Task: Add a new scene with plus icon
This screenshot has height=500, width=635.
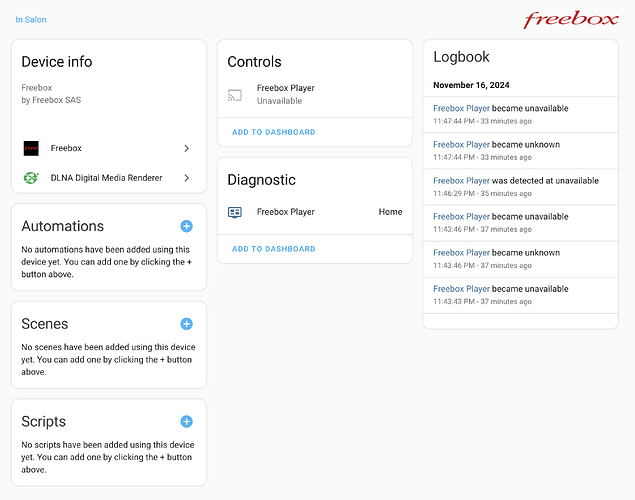Action: click(x=186, y=324)
